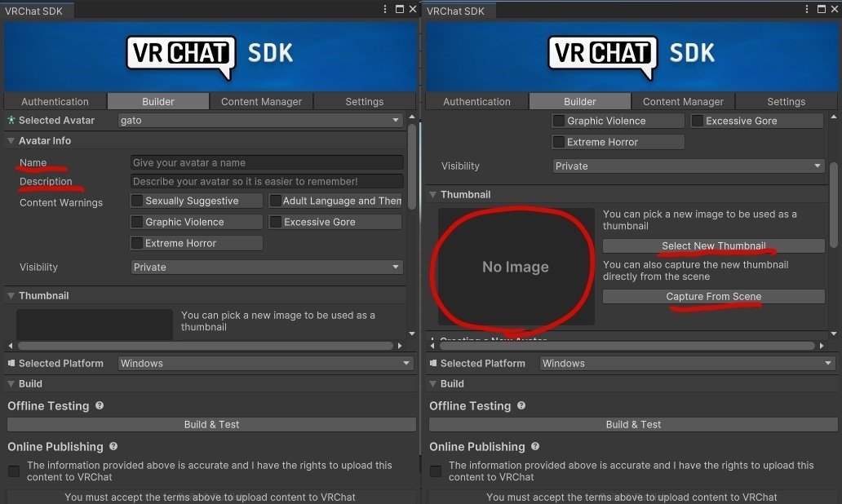Check Graphic Violence in the right window
842x504 pixels.
pos(559,121)
